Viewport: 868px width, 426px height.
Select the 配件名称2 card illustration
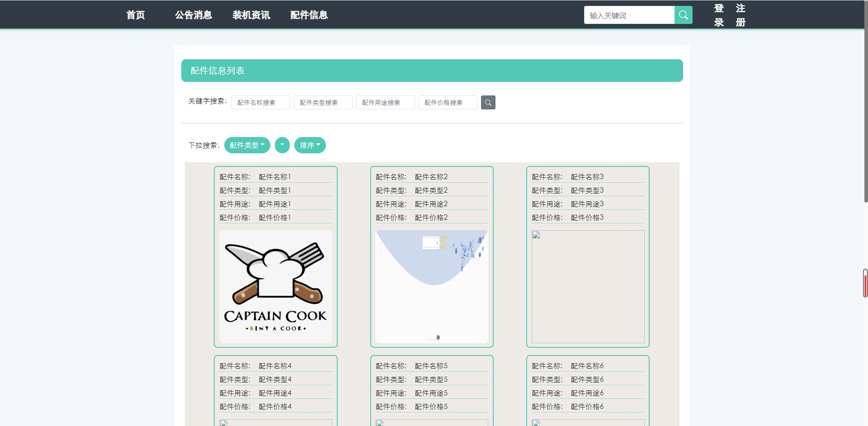click(x=431, y=287)
